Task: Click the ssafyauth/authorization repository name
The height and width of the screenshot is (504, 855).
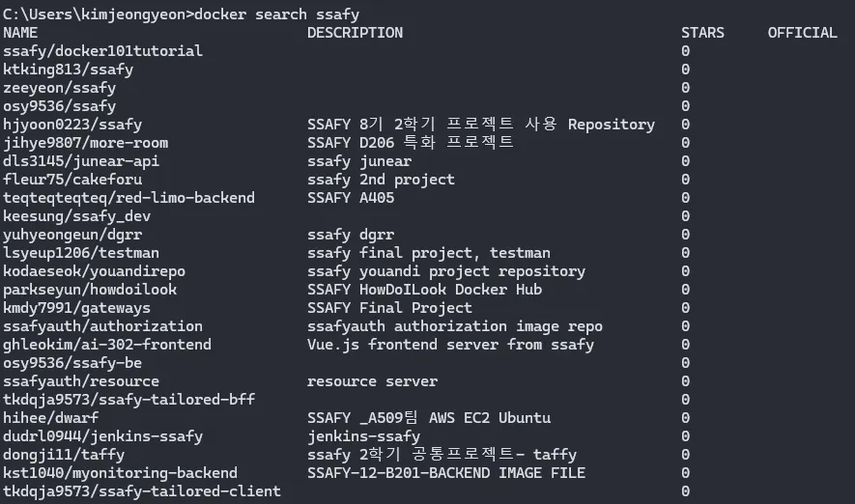Action: (x=102, y=326)
